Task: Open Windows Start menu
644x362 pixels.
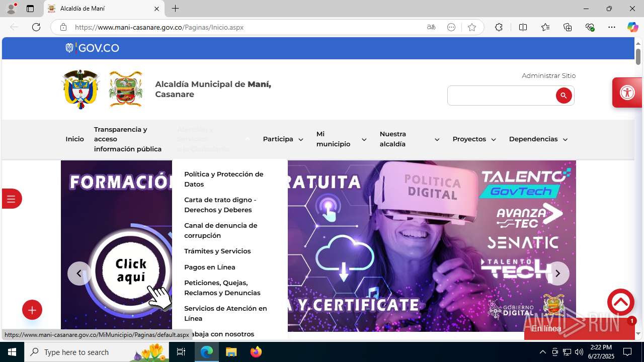Action: coord(12,352)
